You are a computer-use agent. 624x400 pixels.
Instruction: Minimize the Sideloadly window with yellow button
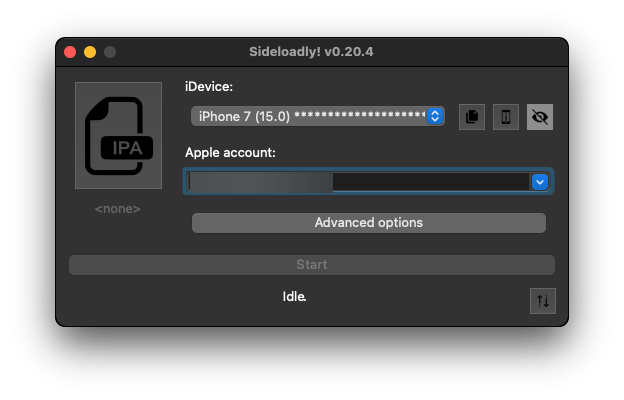click(90, 52)
